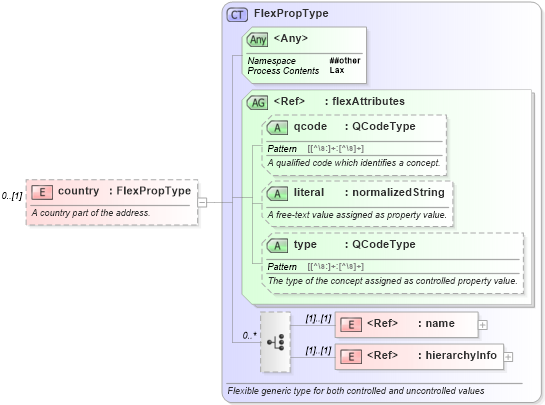Select the 'Lax' process contents value
The height and width of the screenshot is (405, 545).
pos(337,70)
